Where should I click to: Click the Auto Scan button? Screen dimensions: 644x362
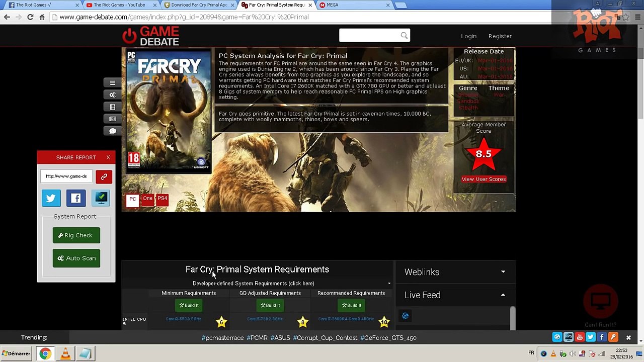[76, 258]
